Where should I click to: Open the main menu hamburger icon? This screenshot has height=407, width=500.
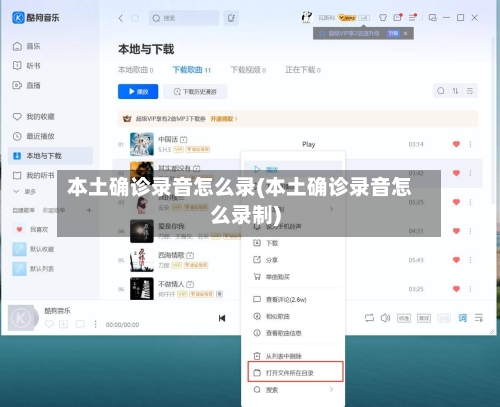click(x=413, y=17)
